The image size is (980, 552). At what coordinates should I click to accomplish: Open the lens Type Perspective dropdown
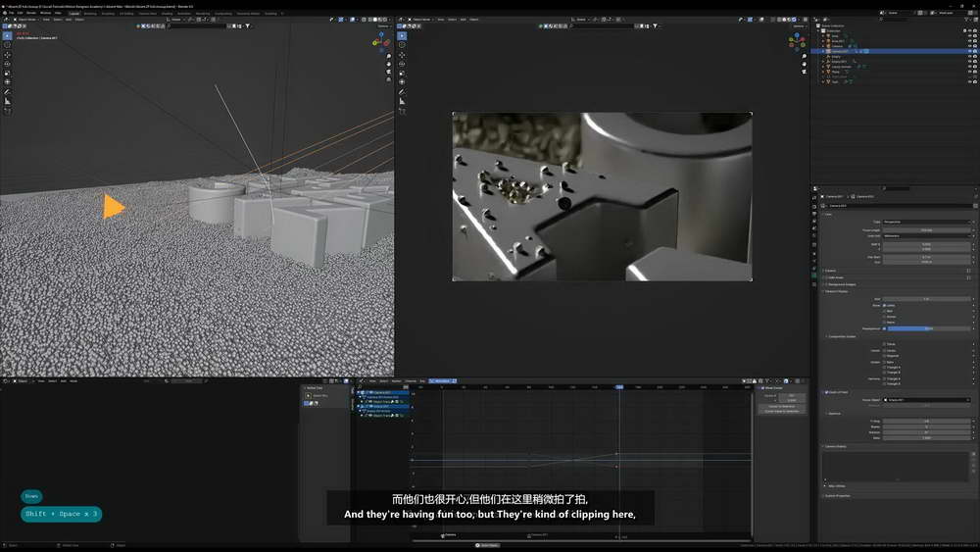click(927, 222)
